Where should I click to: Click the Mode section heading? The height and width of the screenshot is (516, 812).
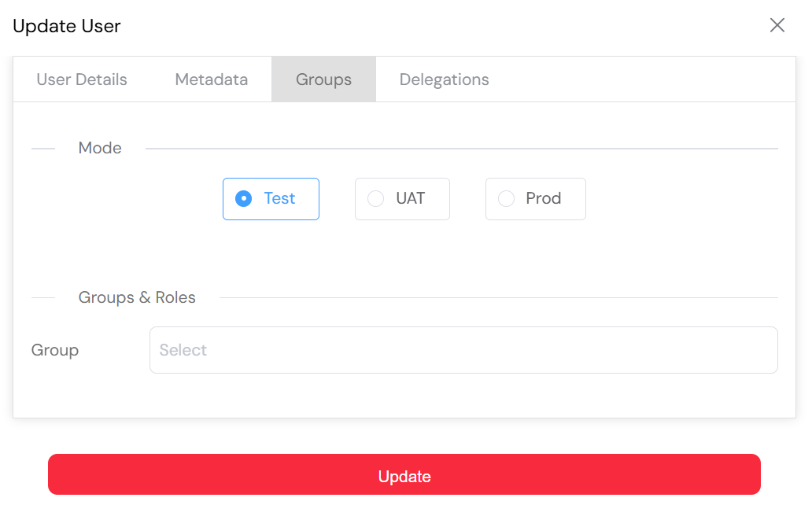coord(100,148)
